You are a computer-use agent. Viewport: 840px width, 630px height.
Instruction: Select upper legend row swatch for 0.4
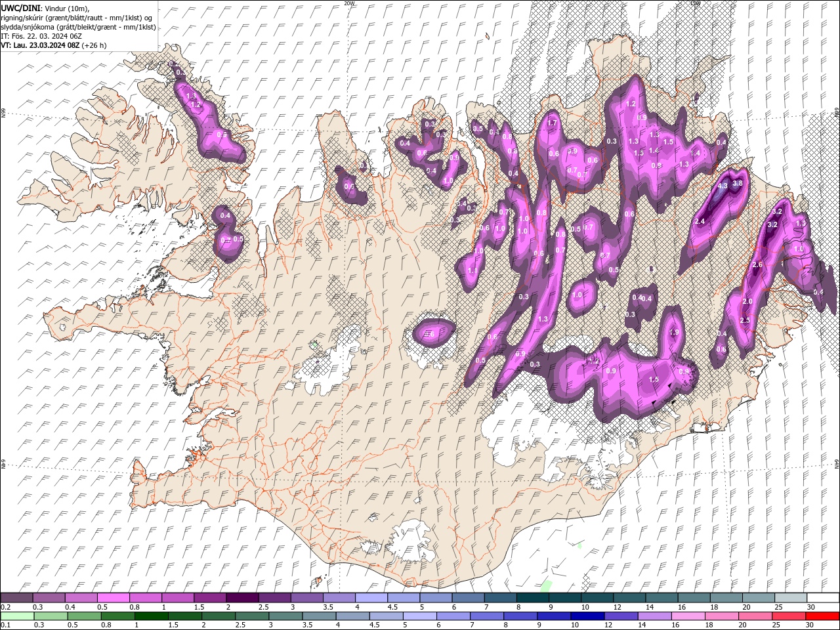point(81,598)
